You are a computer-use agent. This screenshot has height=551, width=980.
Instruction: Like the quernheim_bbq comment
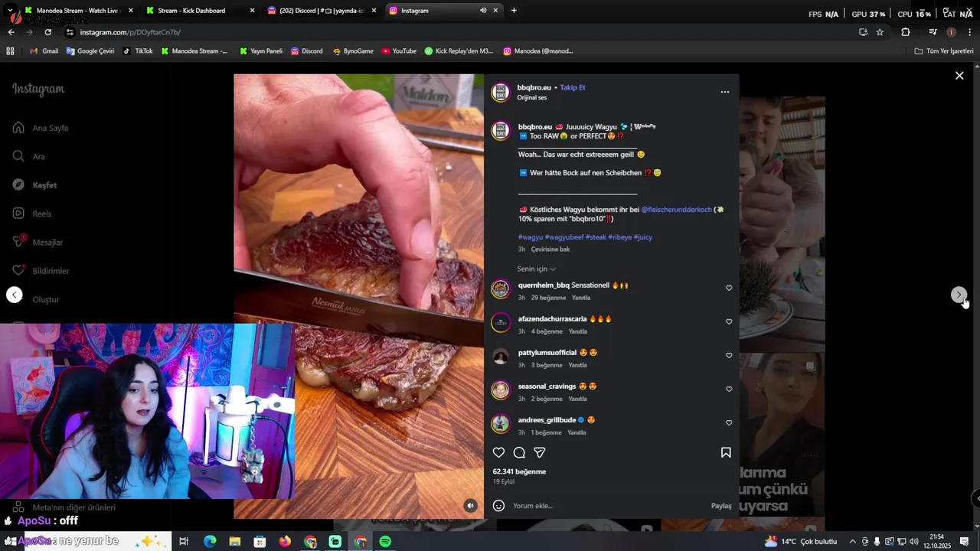pyautogui.click(x=729, y=289)
